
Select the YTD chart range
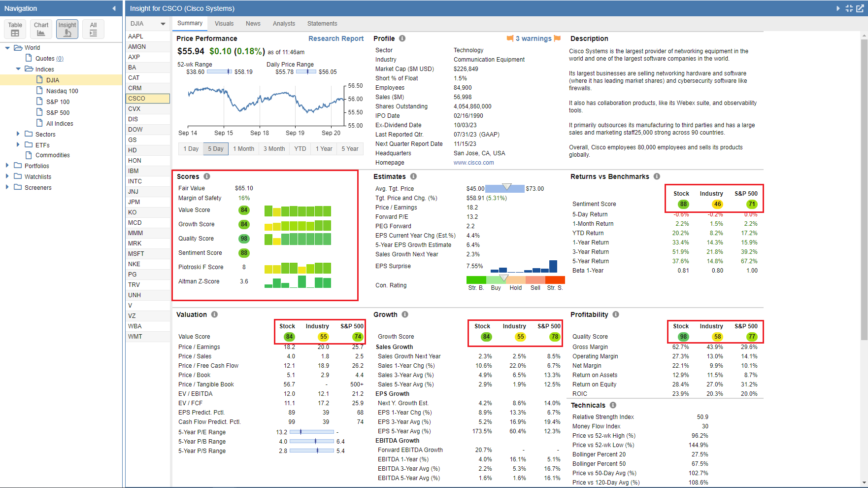tap(300, 149)
